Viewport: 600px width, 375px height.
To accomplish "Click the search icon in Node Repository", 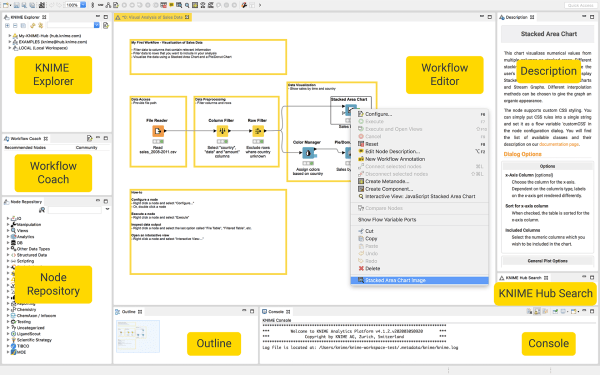I will tap(42, 210).
